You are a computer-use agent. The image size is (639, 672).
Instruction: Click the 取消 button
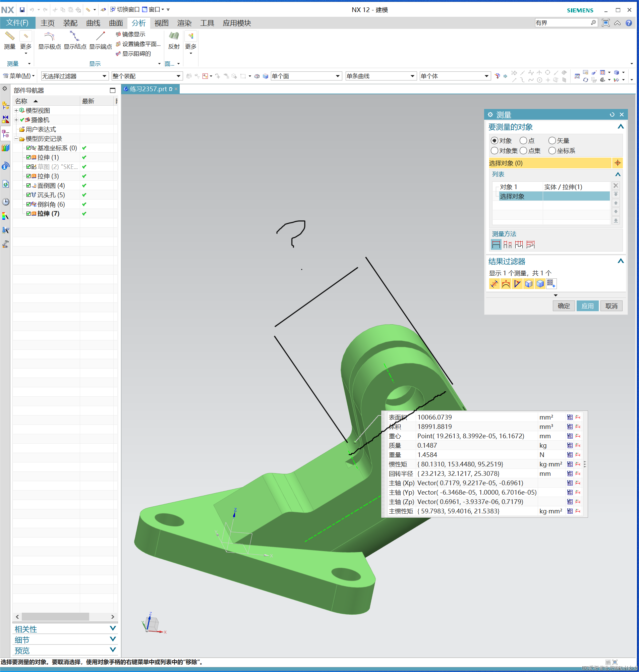click(x=611, y=306)
